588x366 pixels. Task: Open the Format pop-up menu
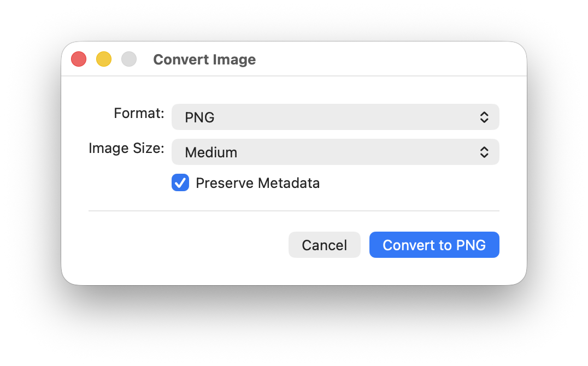pos(335,117)
